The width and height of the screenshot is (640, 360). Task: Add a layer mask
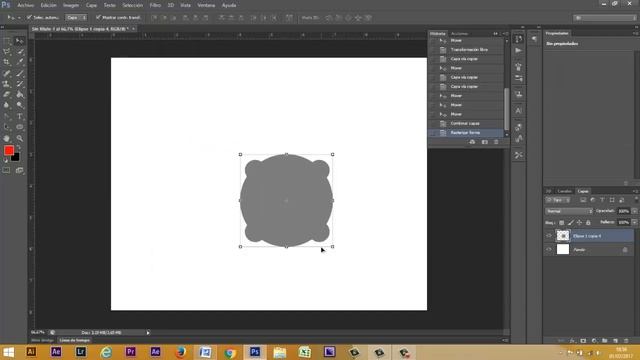pos(583,340)
